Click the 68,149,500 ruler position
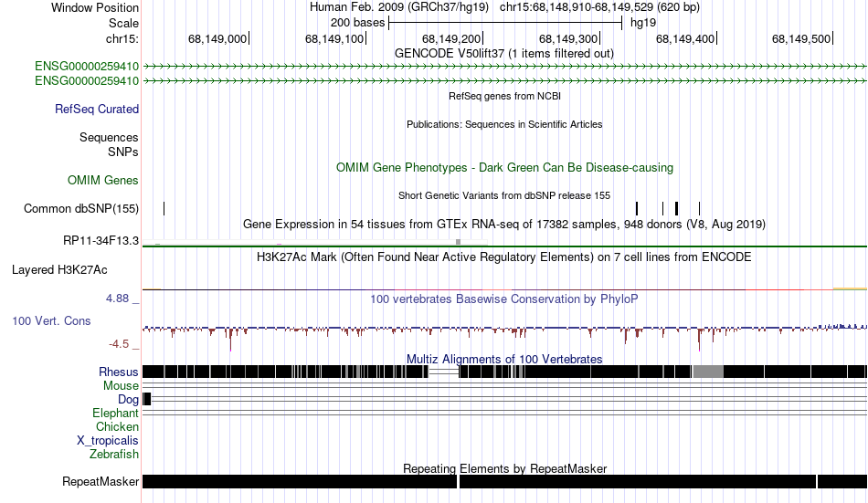 [801, 38]
